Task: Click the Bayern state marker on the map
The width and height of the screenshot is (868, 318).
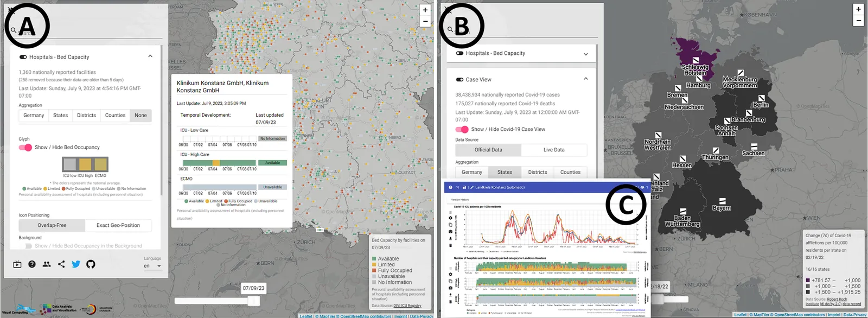Action: pyautogui.click(x=722, y=201)
